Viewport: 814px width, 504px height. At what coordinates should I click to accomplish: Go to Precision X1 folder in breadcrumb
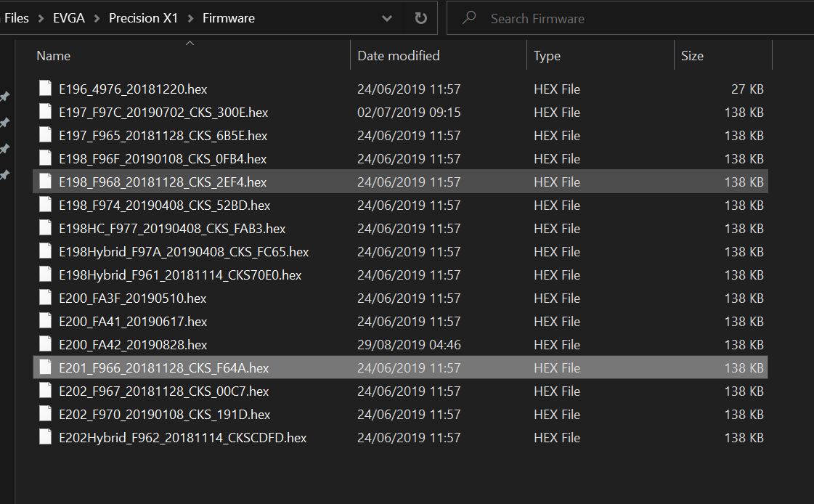click(x=143, y=18)
